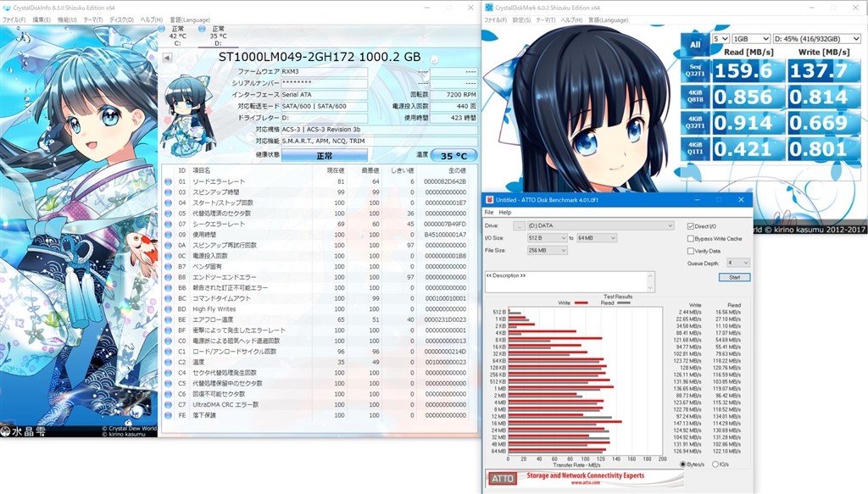Open the I/O Size upper limit 64 MB dropdown

pos(597,238)
